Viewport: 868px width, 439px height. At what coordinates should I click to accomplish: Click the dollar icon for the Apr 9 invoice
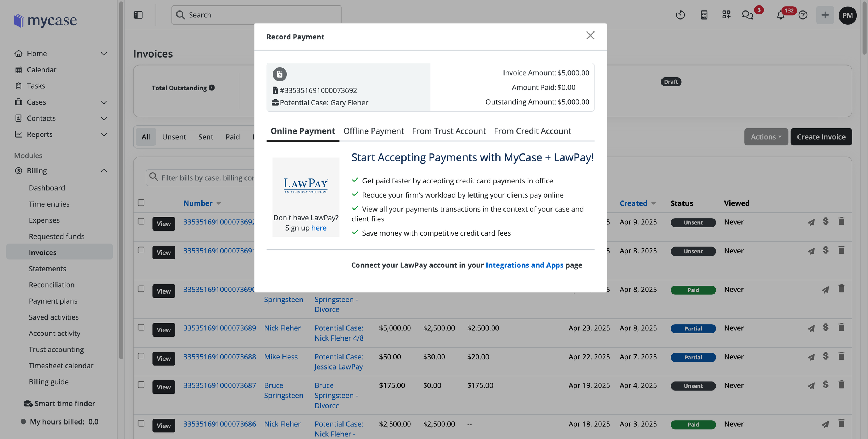pyautogui.click(x=825, y=221)
